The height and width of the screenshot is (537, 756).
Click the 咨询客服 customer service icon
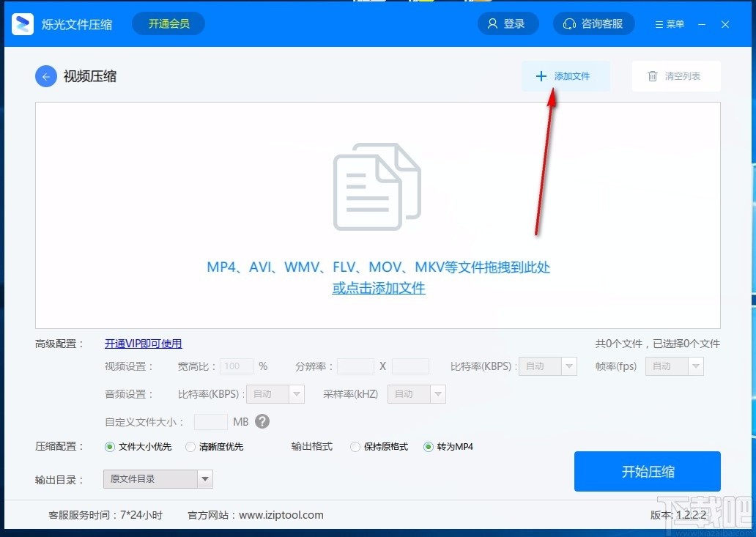[x=570, y=23]
